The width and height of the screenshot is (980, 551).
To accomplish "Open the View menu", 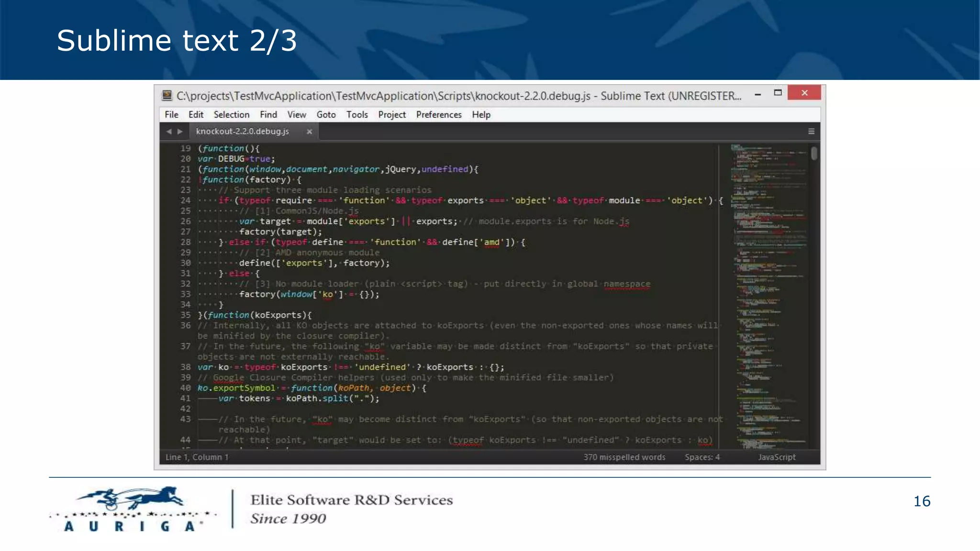I will pos(297,115).
